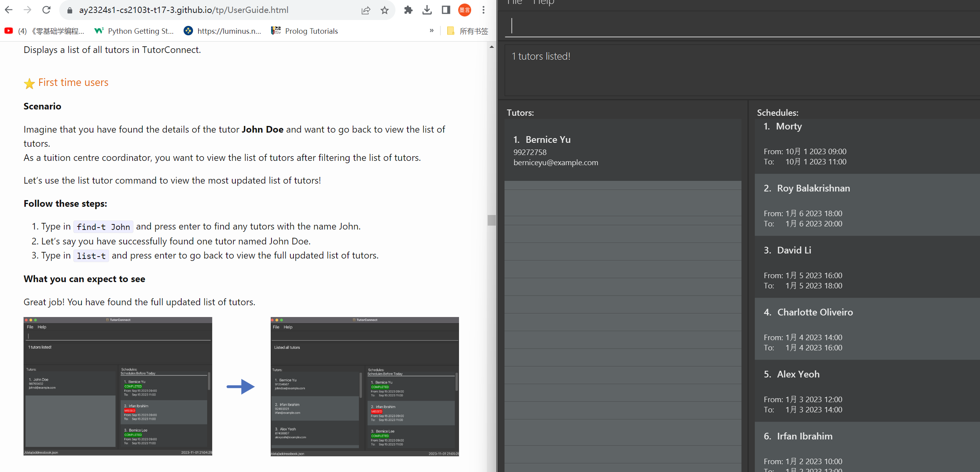Screen dimensions: 980x472
Task: Bookmark this page with the star
Action: (x=384, y=10)
